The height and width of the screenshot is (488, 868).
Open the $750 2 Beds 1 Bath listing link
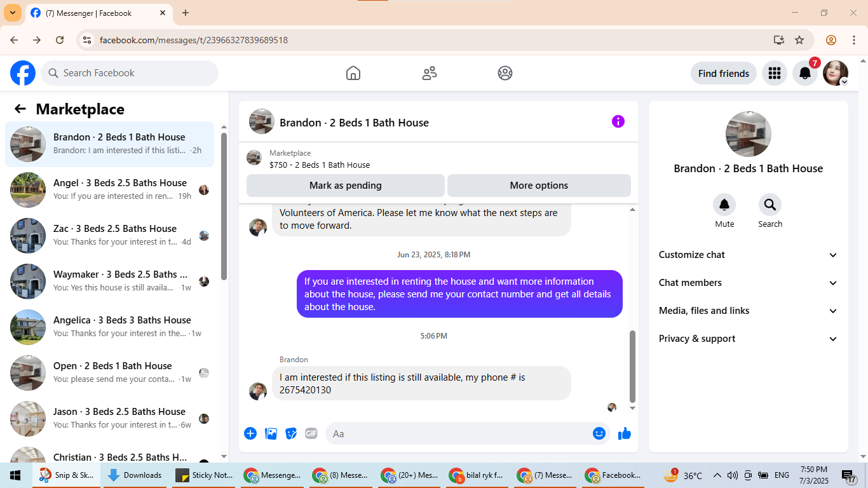point(320,165)
